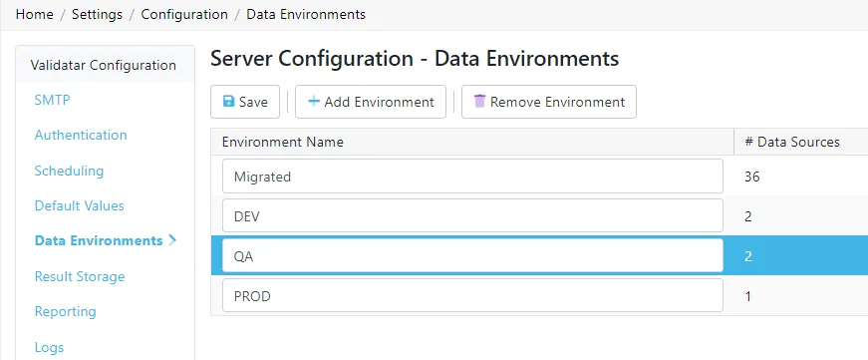Edit the Migrated environment name field
This screenshot has width=868, height=360.
pos(472,177)
